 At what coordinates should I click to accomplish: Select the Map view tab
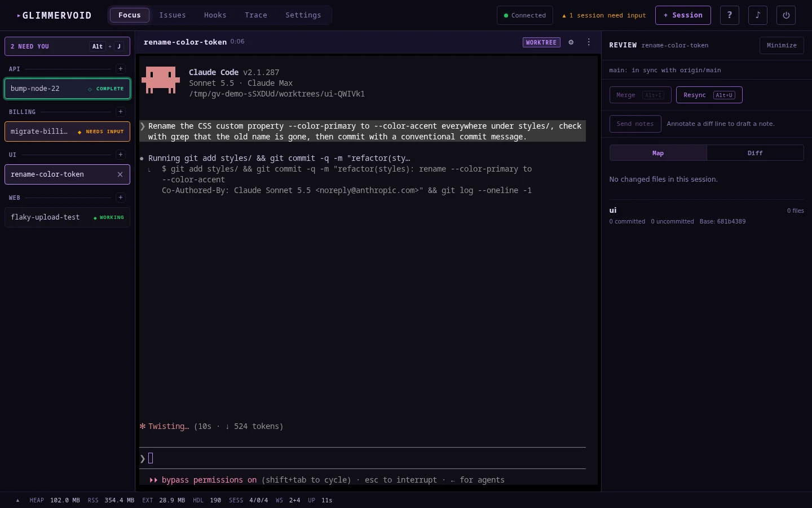[x=658, y=153]
